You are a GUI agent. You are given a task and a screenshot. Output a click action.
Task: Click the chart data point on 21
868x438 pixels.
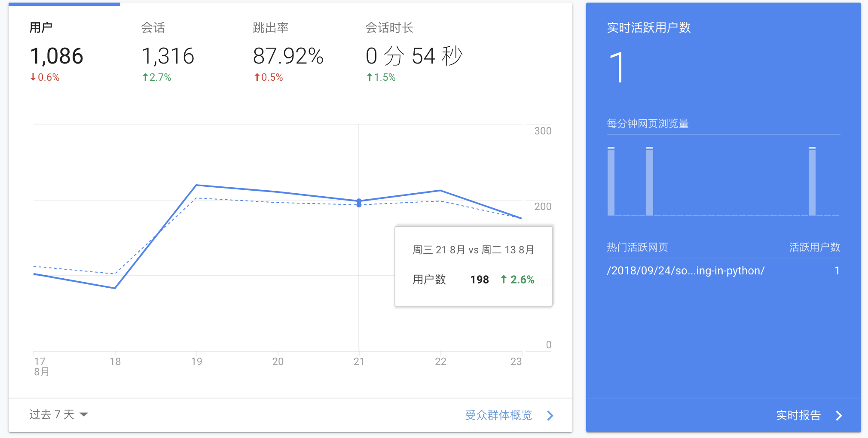pos(359,201)
